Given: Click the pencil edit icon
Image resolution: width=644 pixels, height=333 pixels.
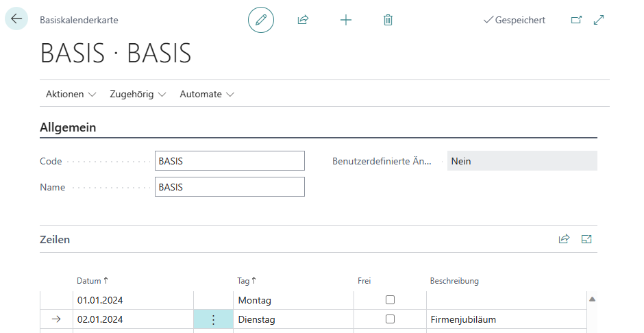Looking at the screenshot, I should click(x=260, y=20).
